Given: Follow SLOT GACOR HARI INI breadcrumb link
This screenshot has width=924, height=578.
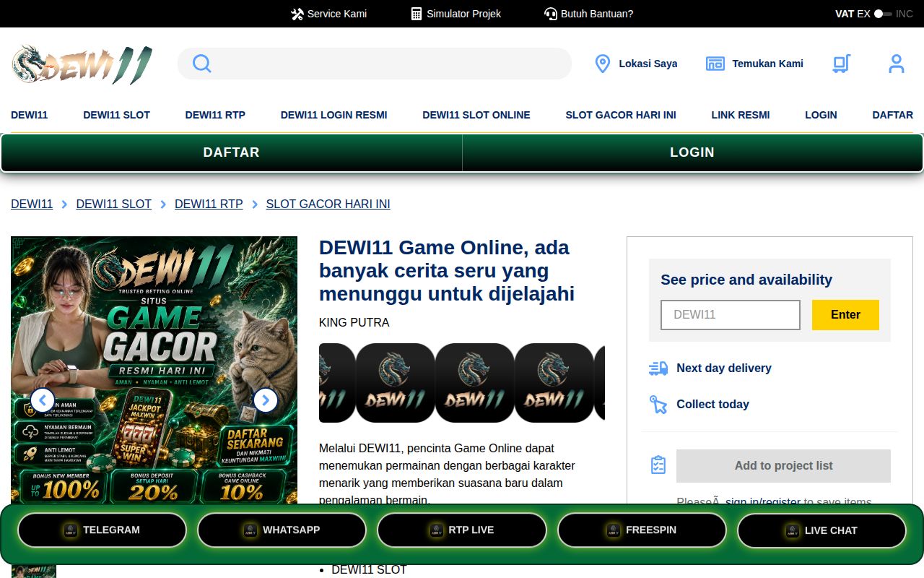Looking at the screenshot, I should (328, 204).
